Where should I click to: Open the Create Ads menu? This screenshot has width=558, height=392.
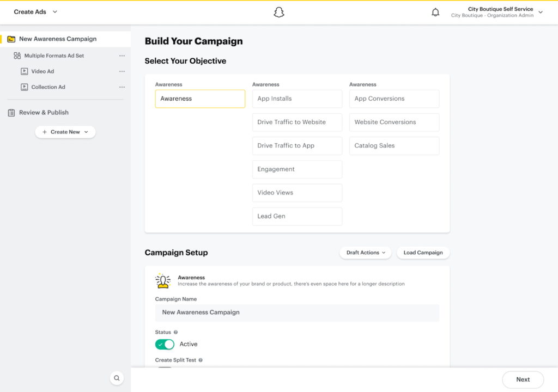click(x=34, y=11)
